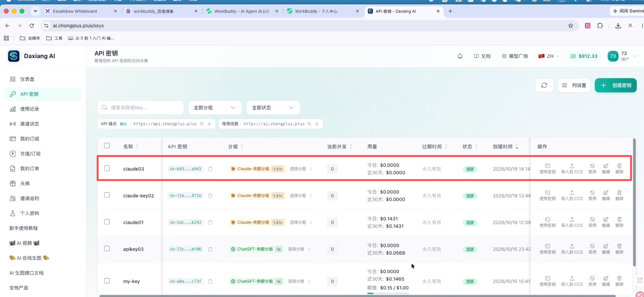This screenshot has width=644, height=297.
Task: Tick the my-key row checkbox
Action: pyautogui.click(x=107, y=280)
